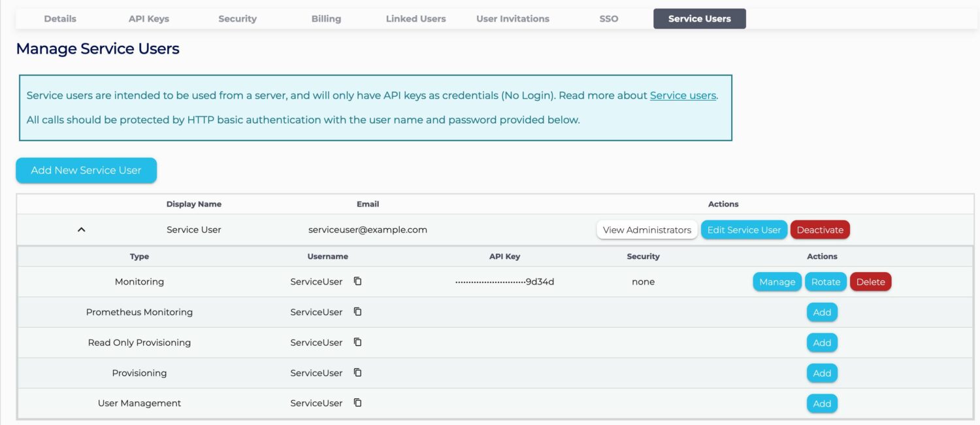Collapse the Service User row chevron
The height and width of the screenshot is (425, 980).
tap(82, 229)
